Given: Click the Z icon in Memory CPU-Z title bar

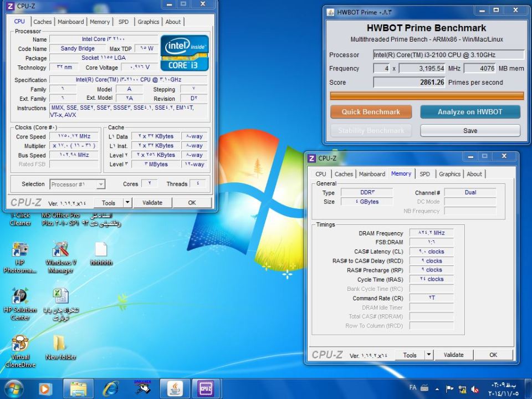Looking at the screenshot, I should click(x=311, y=158).
